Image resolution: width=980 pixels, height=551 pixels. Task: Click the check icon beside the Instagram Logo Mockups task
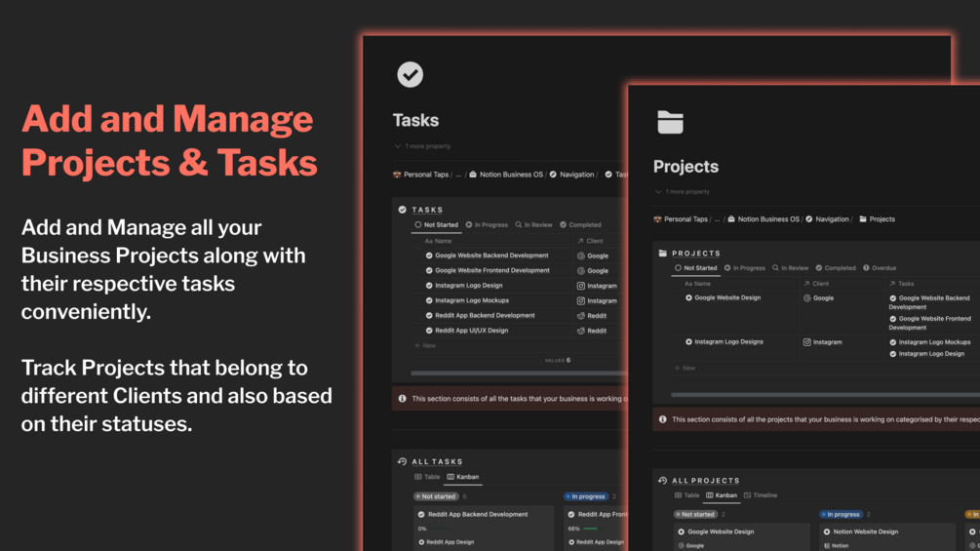(x=429, y=300)
